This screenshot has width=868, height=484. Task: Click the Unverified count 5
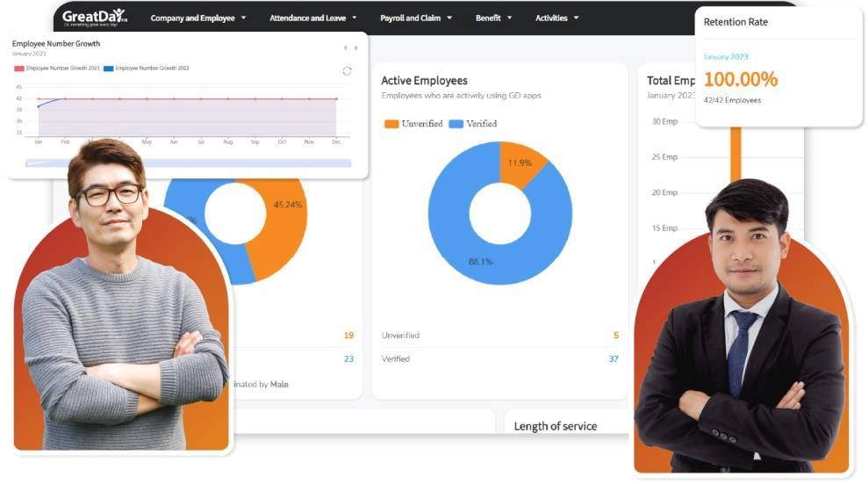click(x=615, y=336)
